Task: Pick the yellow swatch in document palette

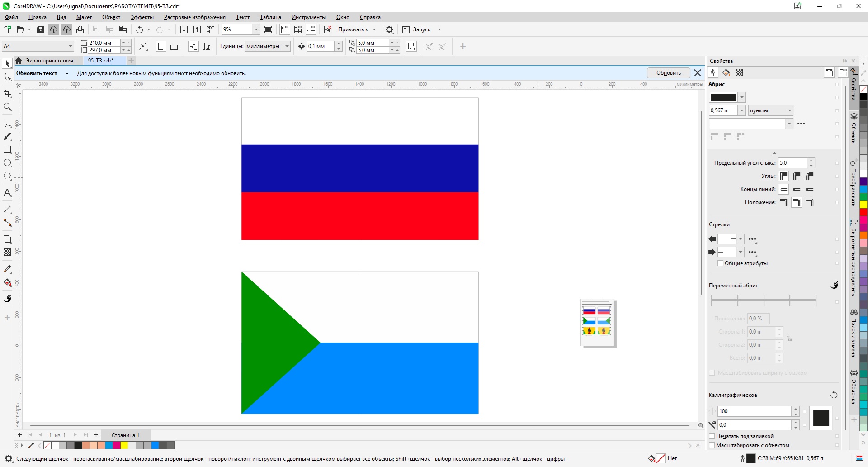Action: (x=124, y=445)
